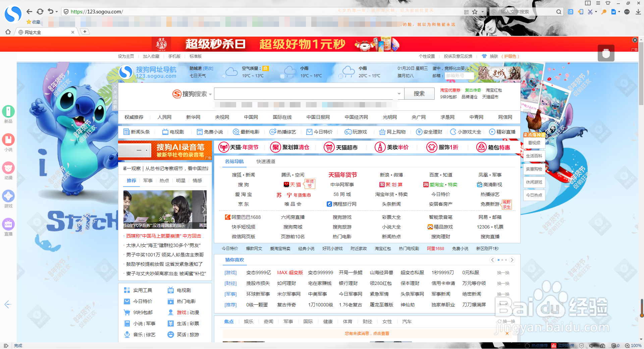
Task: Click the email account input field
Action: pyautogui.click(x=459, y=76)
